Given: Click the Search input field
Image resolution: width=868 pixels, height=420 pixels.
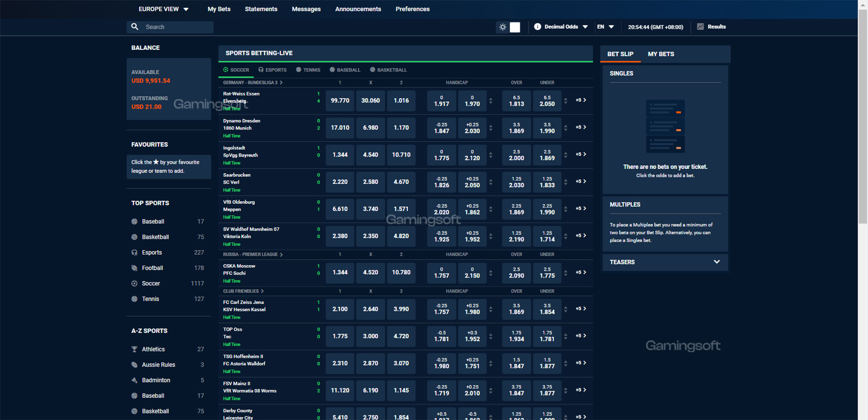Looking at the screenshot, I should 176,27.
